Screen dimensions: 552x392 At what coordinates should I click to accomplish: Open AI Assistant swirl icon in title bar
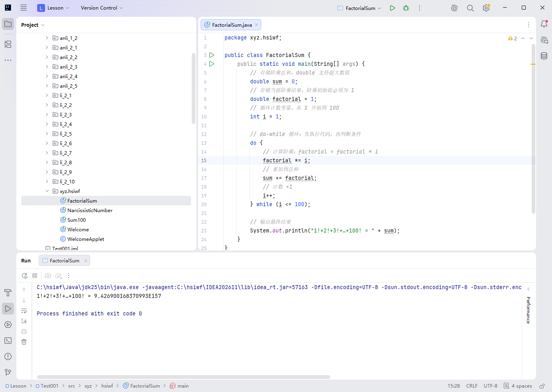point(454,8)
